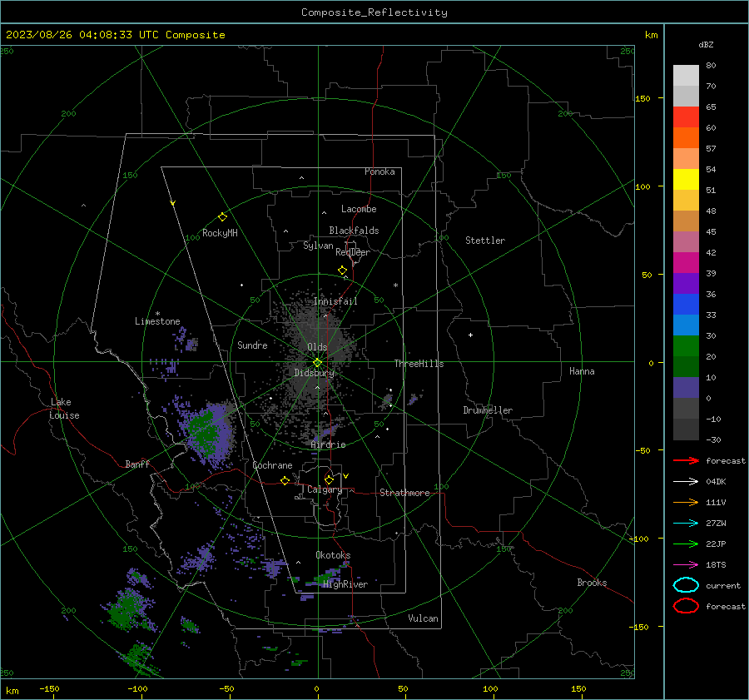Click the yellow 51-54 dBZ swatch
Screen dimensions: 749x700
pos(686,179)
